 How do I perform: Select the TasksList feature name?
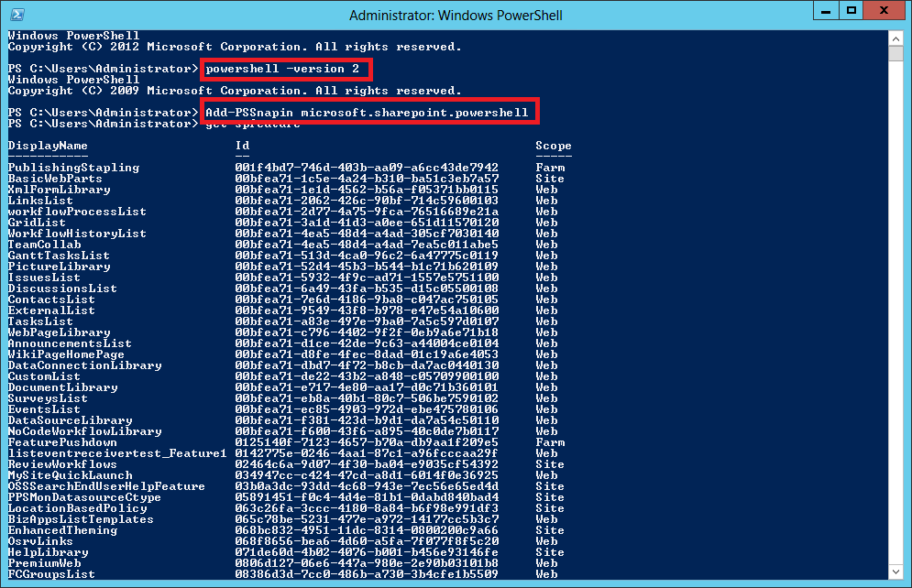pos(40,321)
